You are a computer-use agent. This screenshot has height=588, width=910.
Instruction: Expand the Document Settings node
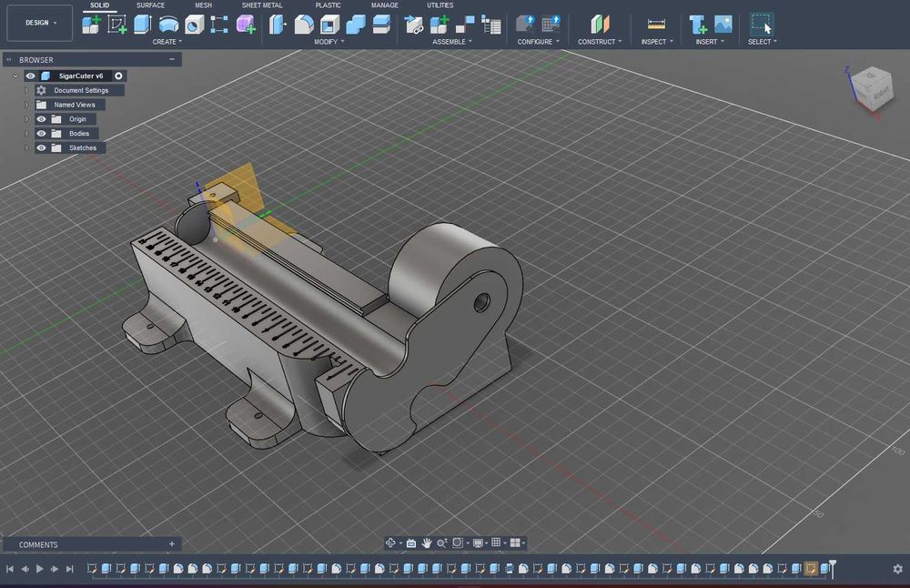point(26,90)
